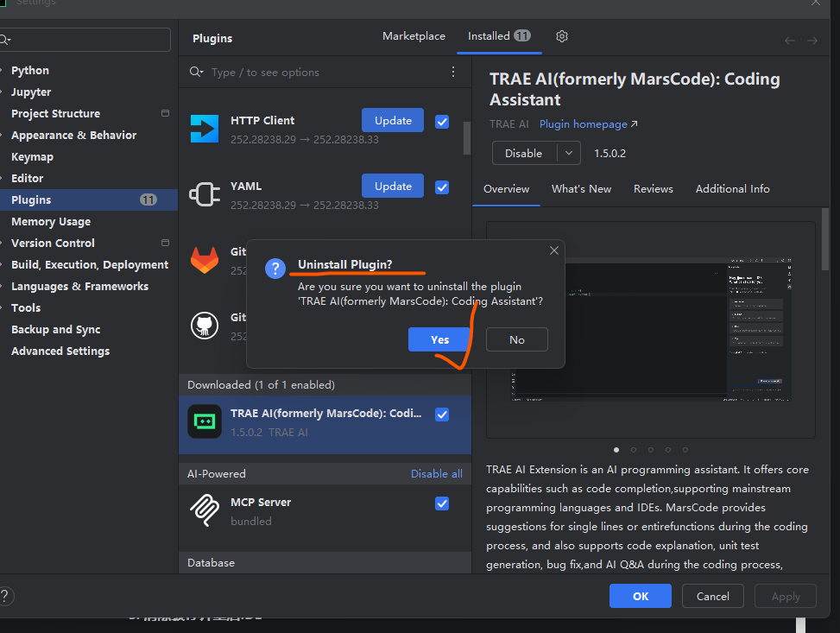This screenshot has height=633, width=840.
Task: Click Disable all for AI-Powered plugins
Action: click(x=436, y=474)
